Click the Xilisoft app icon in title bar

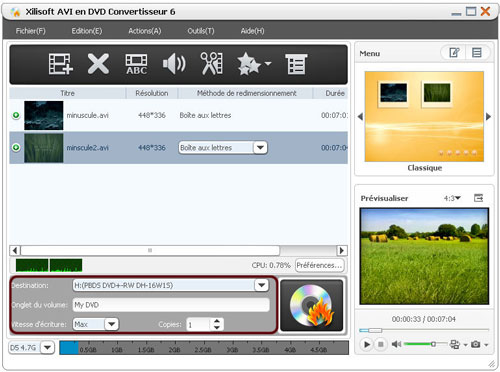tap(16, 12)
